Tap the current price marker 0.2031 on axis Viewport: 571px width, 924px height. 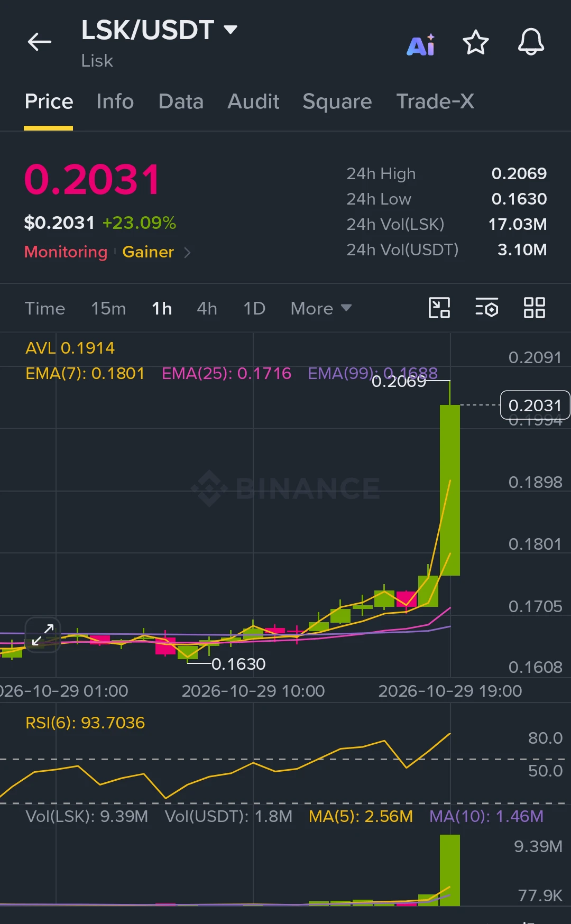[535, 405]
